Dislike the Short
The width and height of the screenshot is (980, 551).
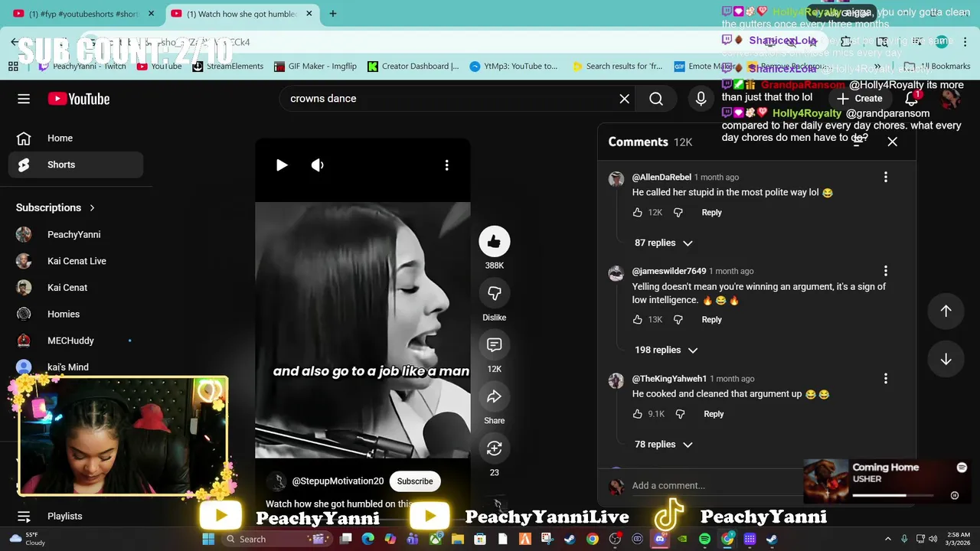point(495,293)
